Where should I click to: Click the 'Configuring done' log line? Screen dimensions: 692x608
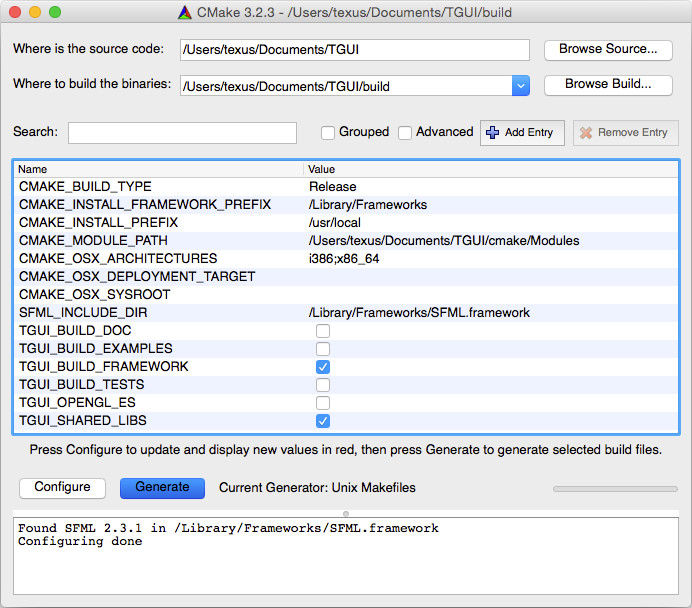pyautogui.click(x=80, y=541)
